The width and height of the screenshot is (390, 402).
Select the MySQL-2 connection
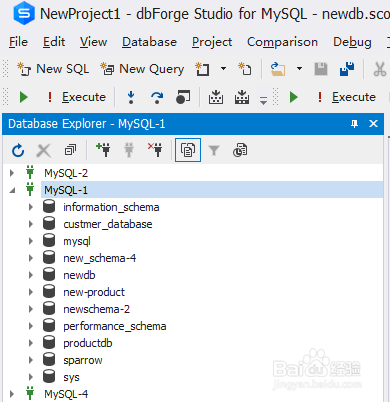66,173
